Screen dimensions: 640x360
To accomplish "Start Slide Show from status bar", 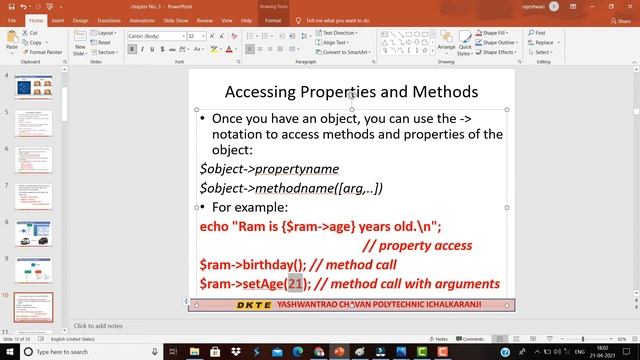I will point(550,339).
